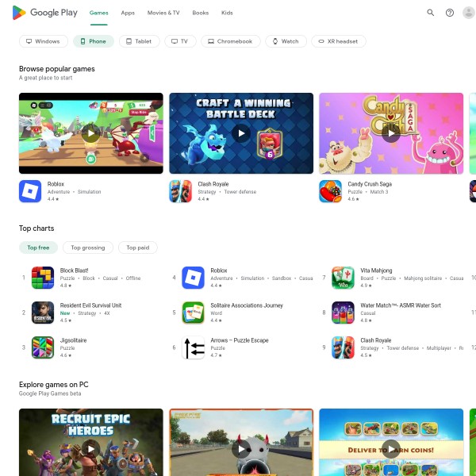Play the Clash Royale battle deck video
Screen dimensions: 476x476
(241, 133)
